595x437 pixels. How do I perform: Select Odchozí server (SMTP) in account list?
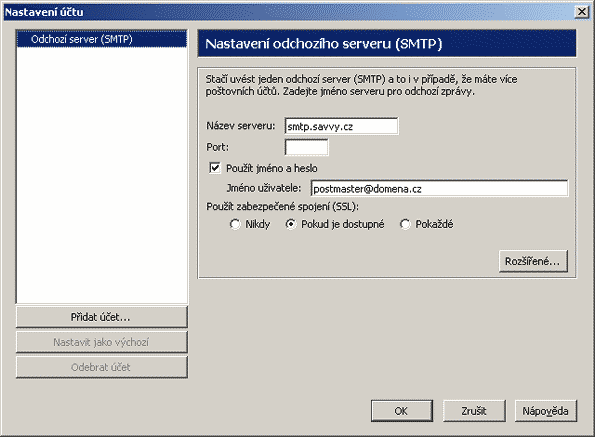102,39
